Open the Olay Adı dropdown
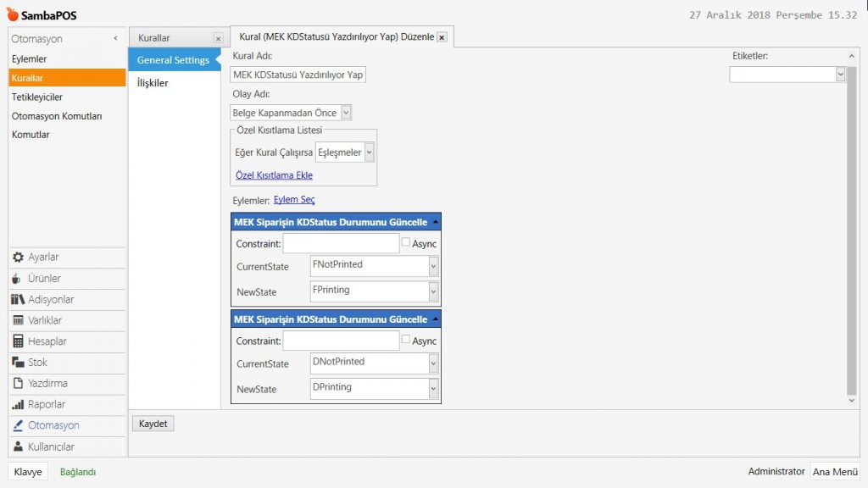This screenshot has width=868, height=488. [346, 113]
